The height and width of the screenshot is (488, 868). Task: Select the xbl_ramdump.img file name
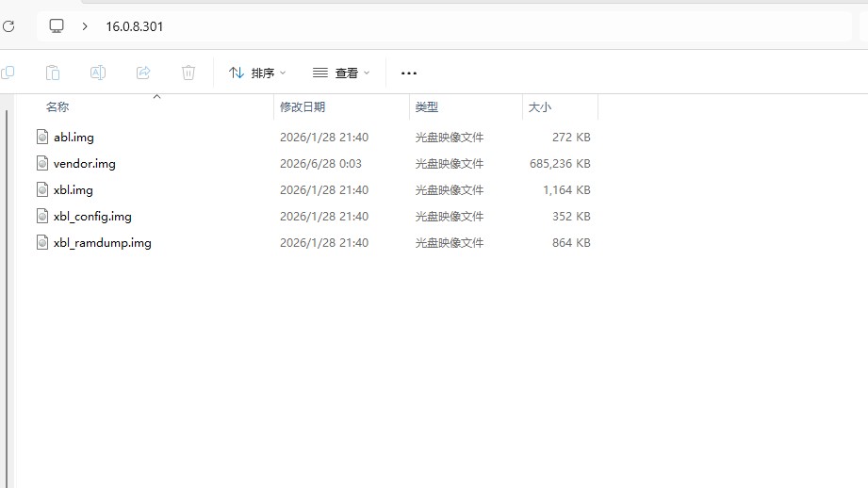[103, 243]
